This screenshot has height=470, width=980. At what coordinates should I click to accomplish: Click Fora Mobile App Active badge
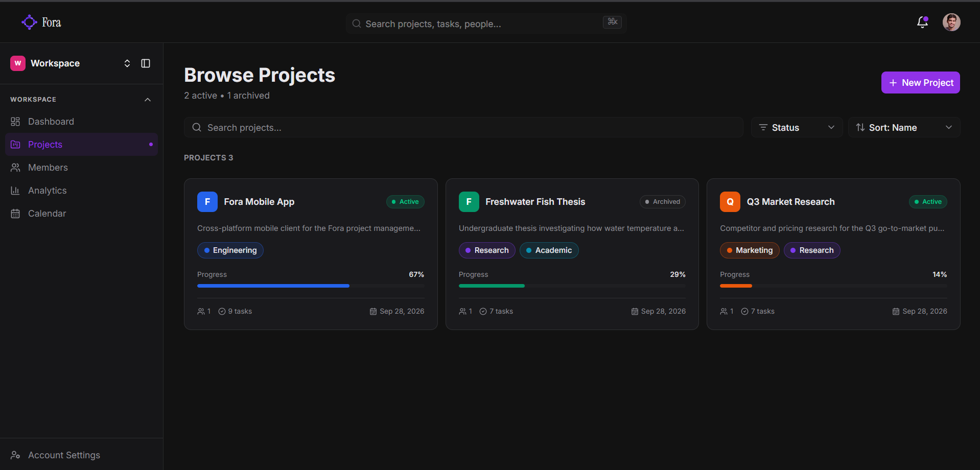405,202
